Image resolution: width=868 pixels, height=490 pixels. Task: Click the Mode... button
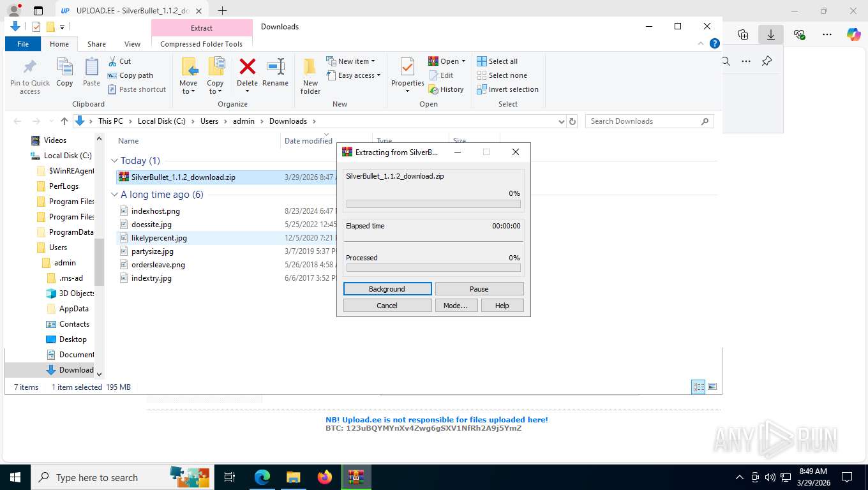[456, 306]
